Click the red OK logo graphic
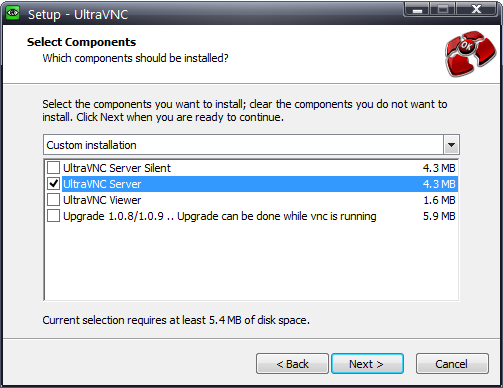 point(470,54)
